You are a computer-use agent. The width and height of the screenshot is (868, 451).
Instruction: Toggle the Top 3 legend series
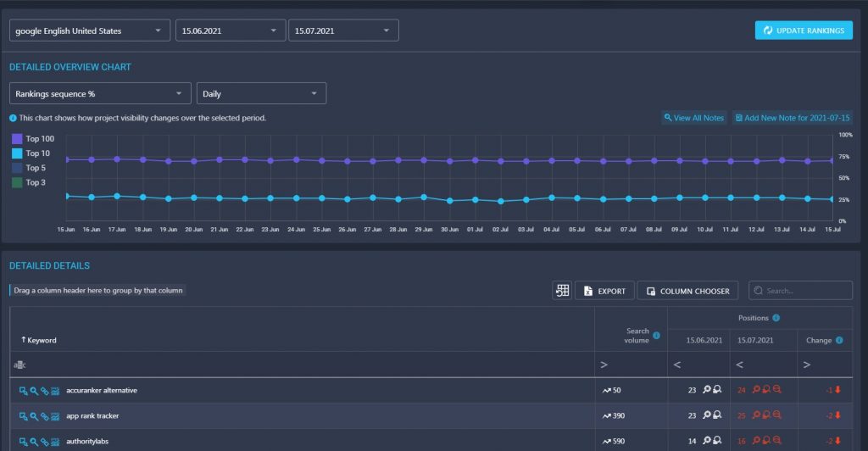[29, 182]
